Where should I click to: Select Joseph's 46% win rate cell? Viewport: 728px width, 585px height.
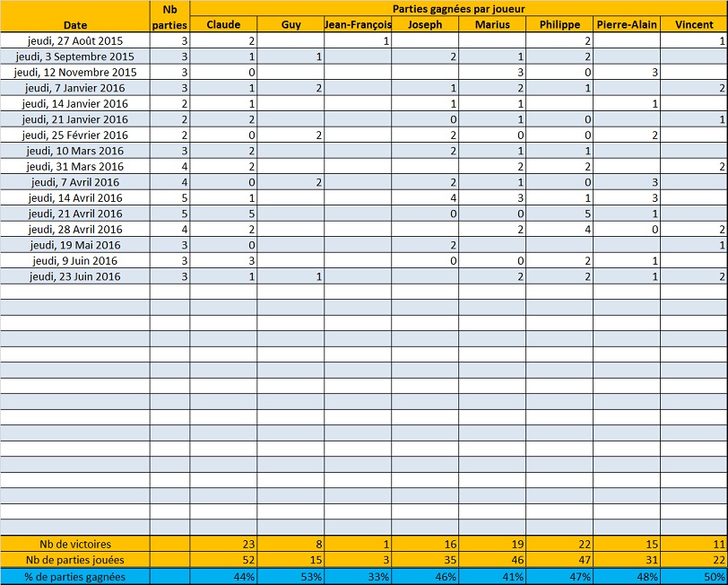click(425, 577)
